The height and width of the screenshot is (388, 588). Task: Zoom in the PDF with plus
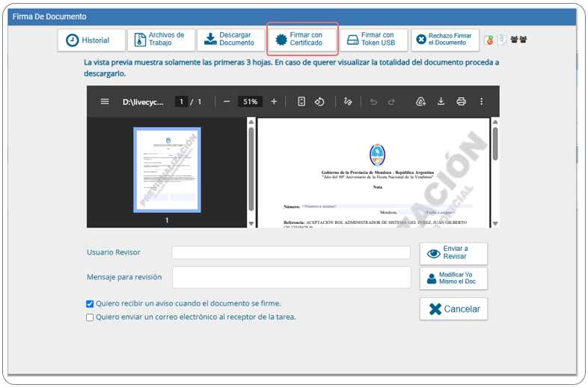(274, 102)
